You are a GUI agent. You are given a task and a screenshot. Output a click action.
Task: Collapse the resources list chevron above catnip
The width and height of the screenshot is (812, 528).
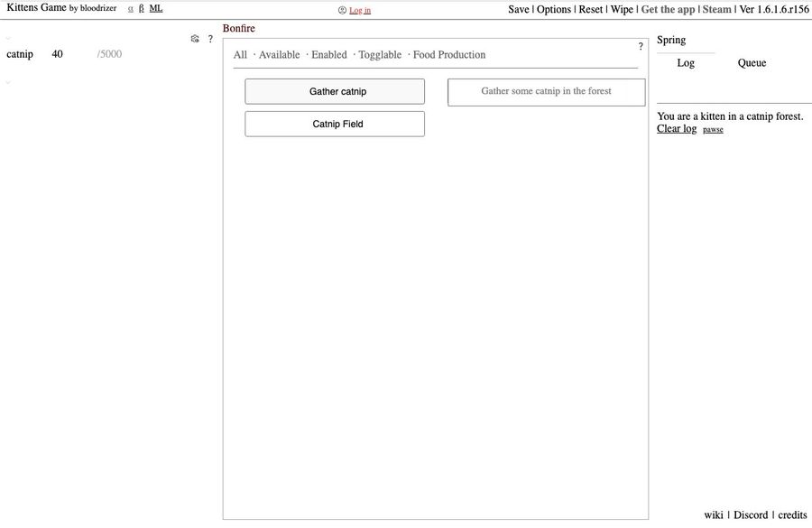8,39
